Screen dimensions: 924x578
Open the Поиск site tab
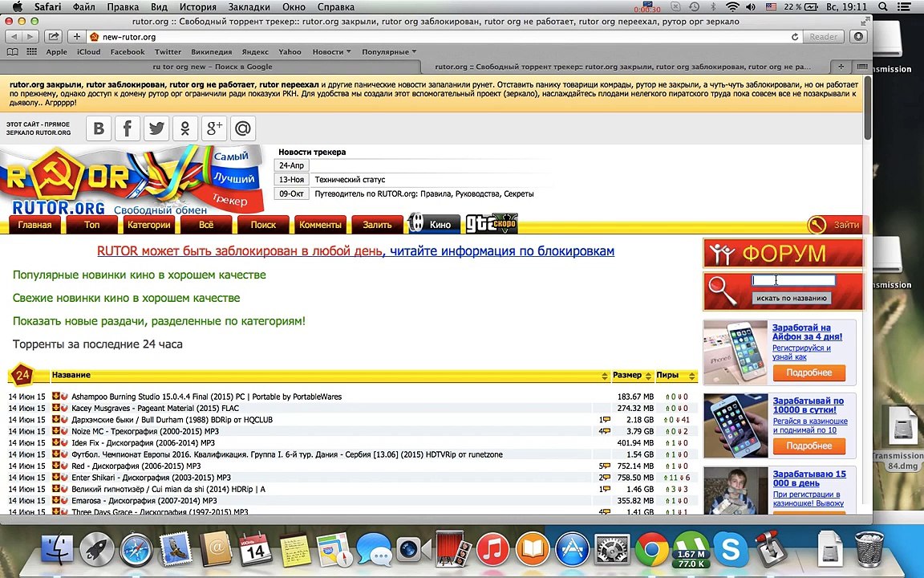point(263,225)
